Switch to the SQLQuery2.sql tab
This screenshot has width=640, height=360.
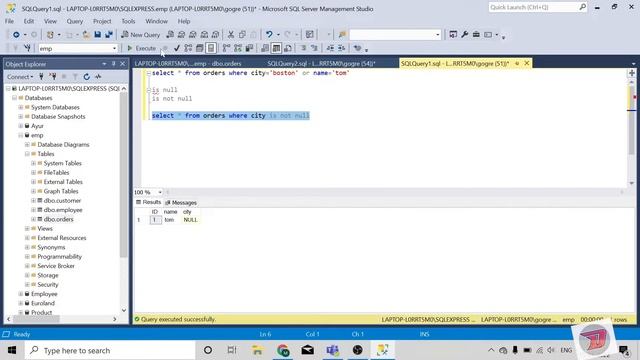(321, 63)
